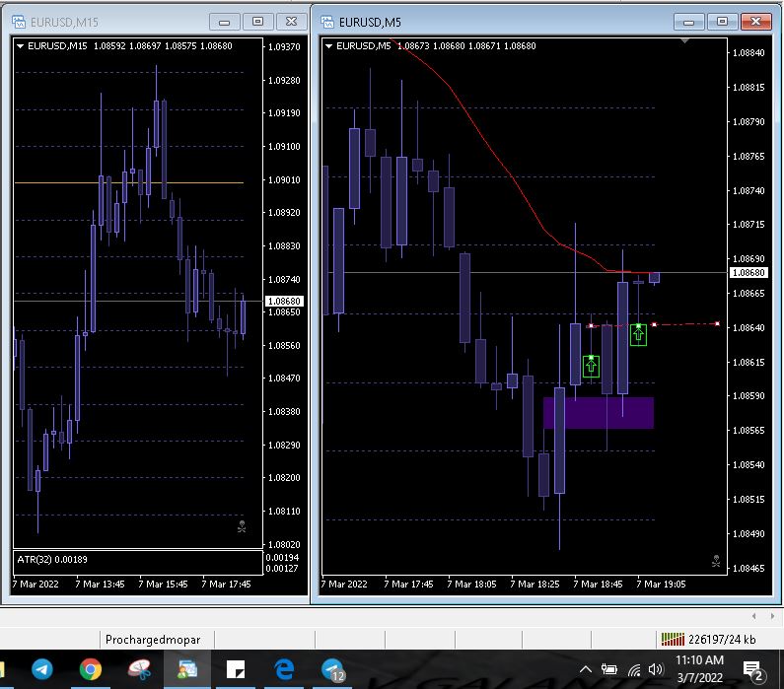Click the active MetaTrader taskbar icon

187,669
